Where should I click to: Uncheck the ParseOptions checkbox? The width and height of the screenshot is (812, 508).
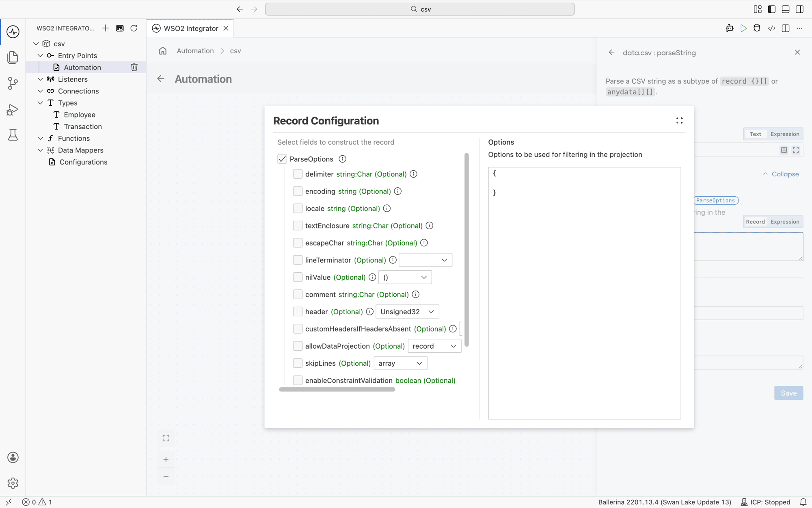coord(282,159)
